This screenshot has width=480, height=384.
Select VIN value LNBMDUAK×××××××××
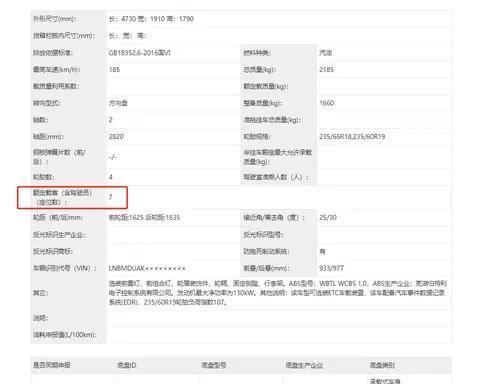pyautogui.click(x=147, y=268)
